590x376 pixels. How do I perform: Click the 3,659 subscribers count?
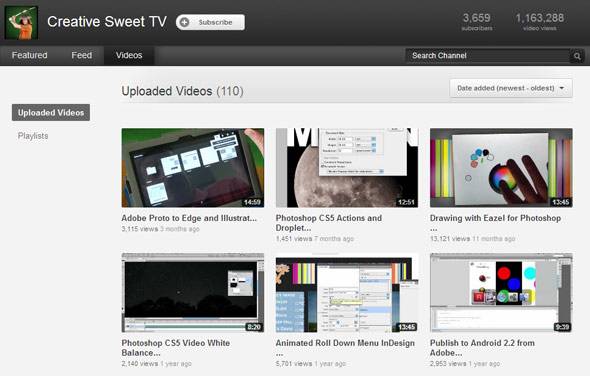[x=477, y=22]
